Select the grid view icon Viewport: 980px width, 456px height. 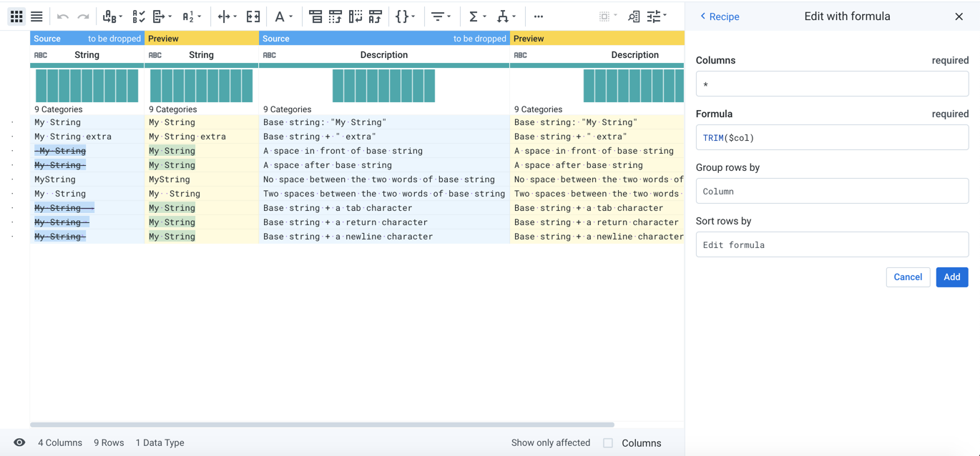click(x=16, y=16)
